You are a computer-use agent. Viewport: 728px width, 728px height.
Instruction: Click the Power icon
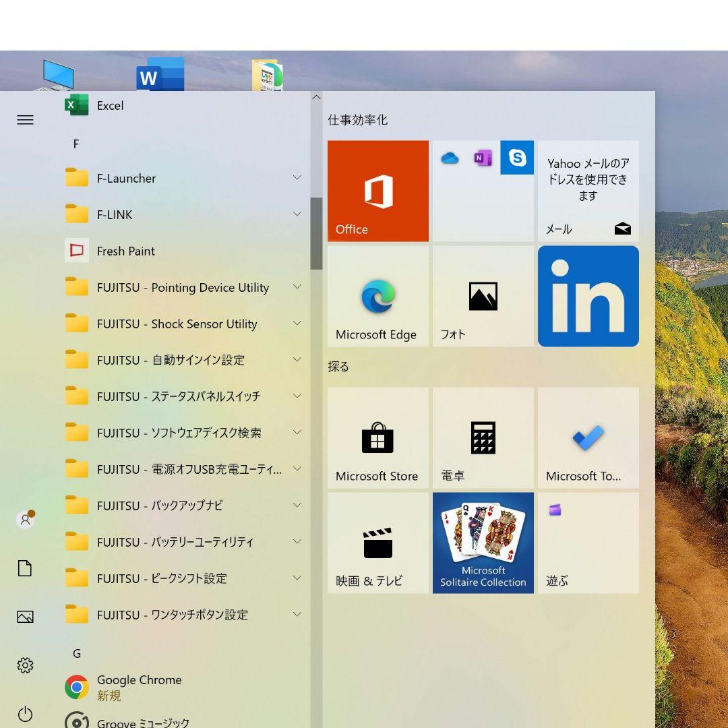(x=25, y=714)
